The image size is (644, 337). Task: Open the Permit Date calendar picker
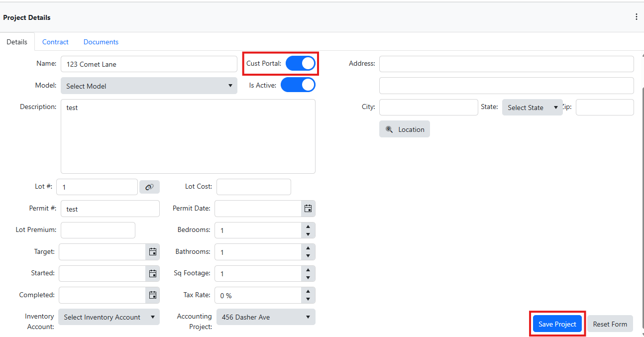click(308, 209)
